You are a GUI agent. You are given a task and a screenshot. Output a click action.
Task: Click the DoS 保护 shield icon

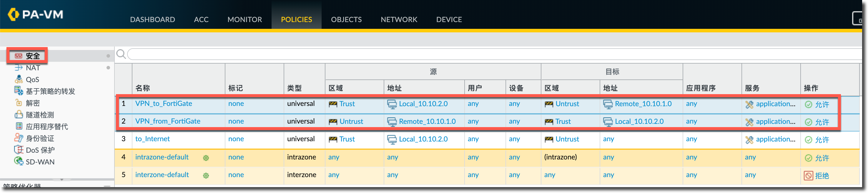19,149
